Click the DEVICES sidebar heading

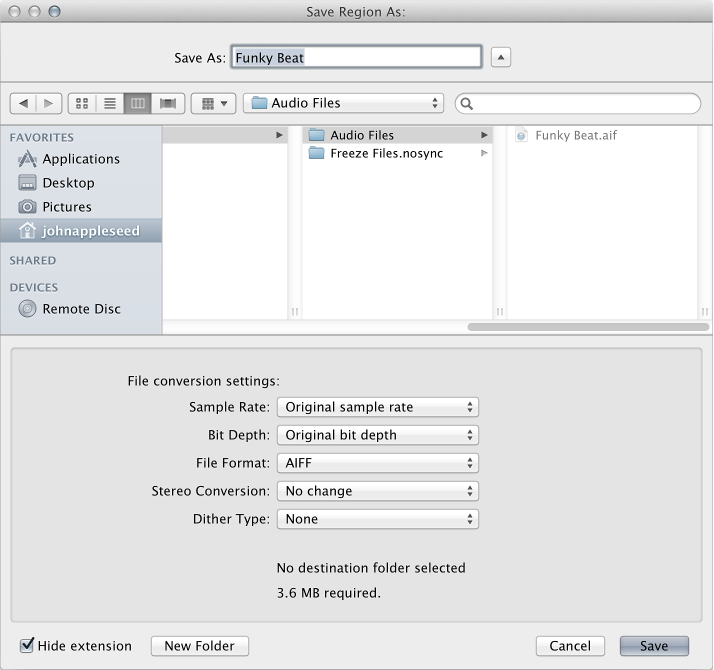point(34,287)
